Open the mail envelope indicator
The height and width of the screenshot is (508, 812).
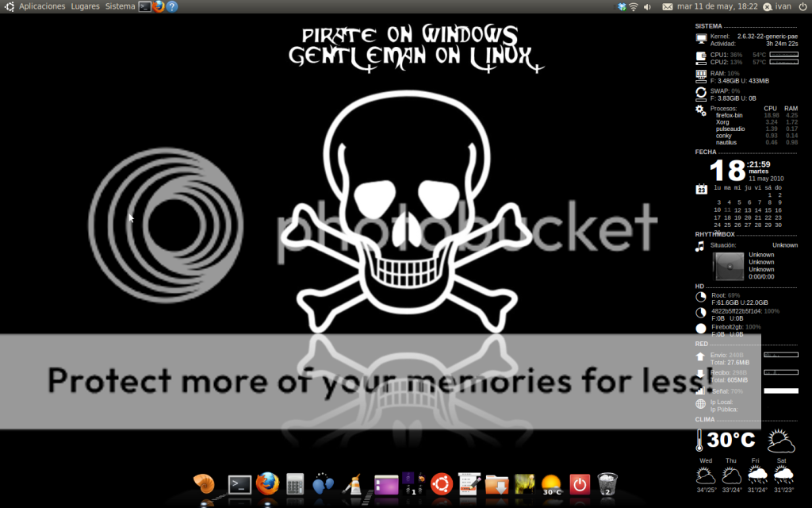[x=666, y=6]
